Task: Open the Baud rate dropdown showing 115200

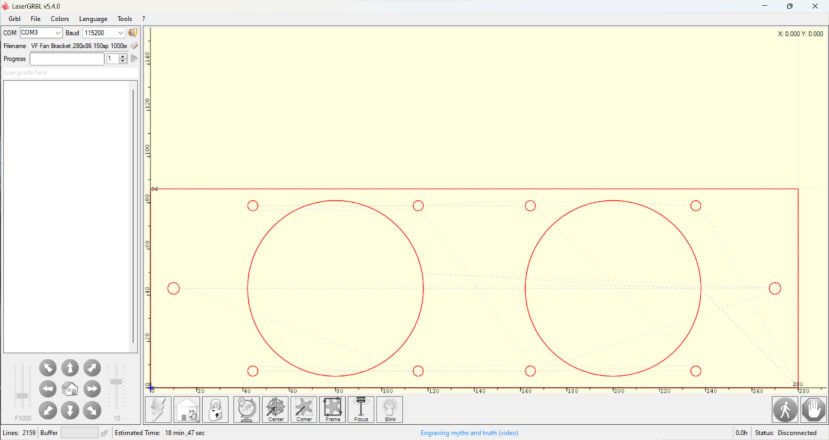Action: (x=104, y=33)
